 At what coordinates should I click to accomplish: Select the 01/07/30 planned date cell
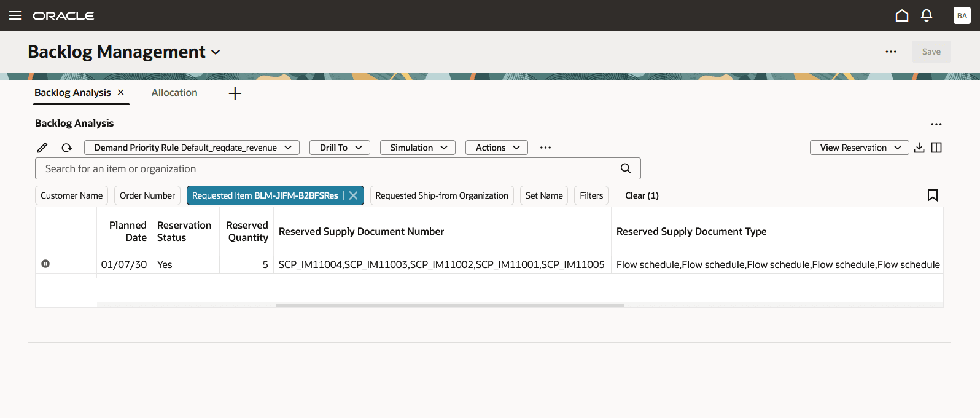tap(124, 265)
